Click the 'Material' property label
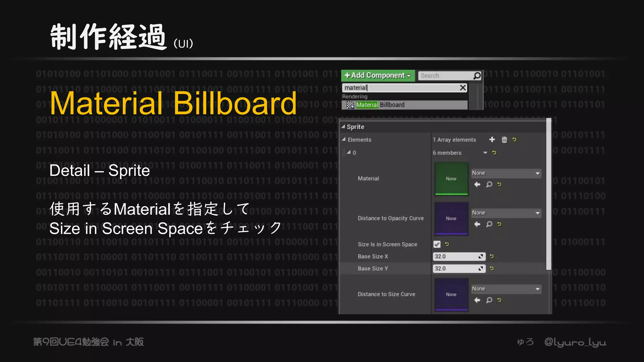 click(368, 178)
